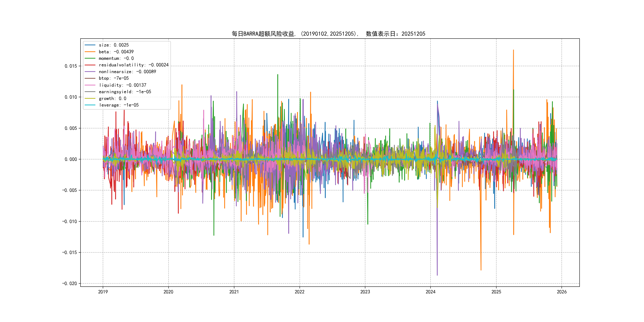
Task: Click the 2026 x-axis tick label
Action: pyautogui.click(x=562, y=292)
